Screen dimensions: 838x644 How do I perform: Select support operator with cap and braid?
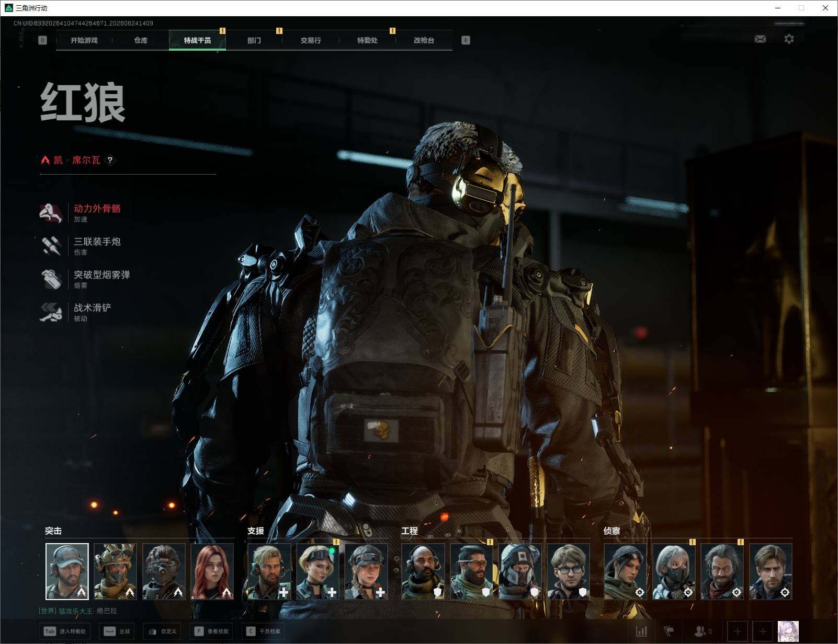[366, 571]
